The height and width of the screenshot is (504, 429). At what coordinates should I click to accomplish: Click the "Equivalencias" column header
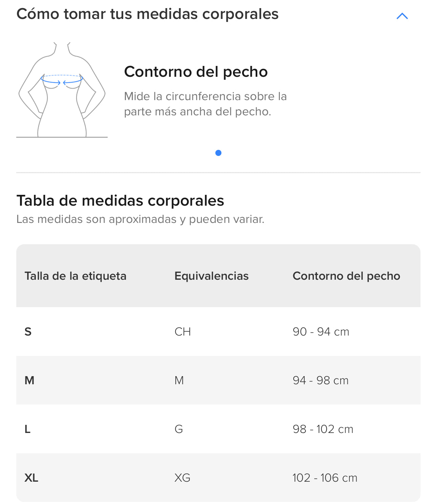click(211, 276)
